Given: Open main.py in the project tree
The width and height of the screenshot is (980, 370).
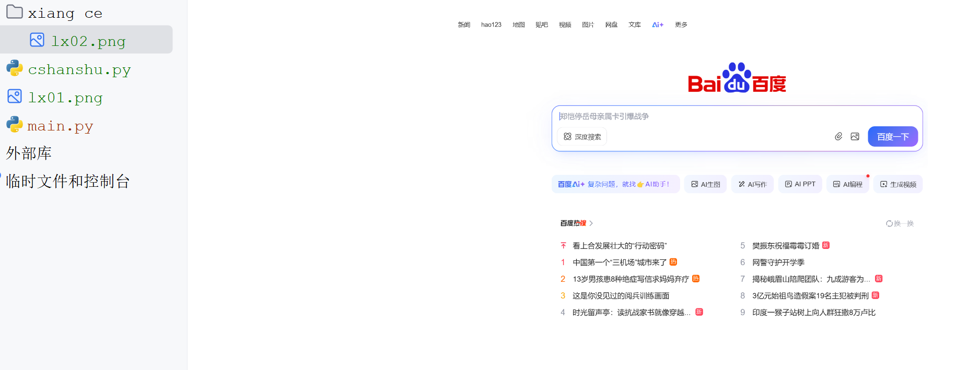Looking at the screenshot, I should tap(60, 126).
